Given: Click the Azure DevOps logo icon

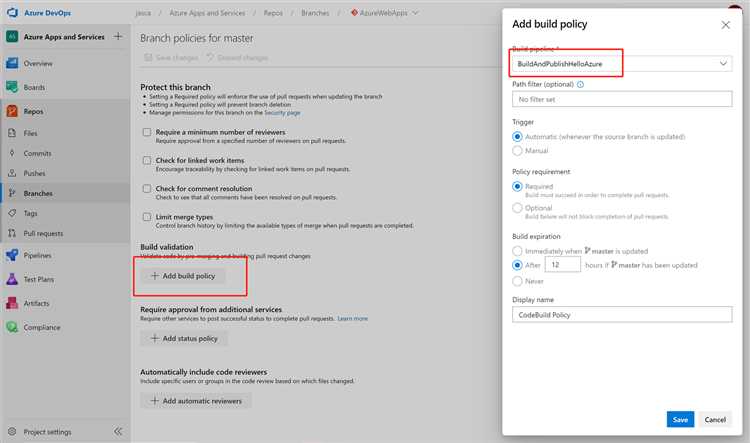Looking at the screenshot, I should [12, 12].
